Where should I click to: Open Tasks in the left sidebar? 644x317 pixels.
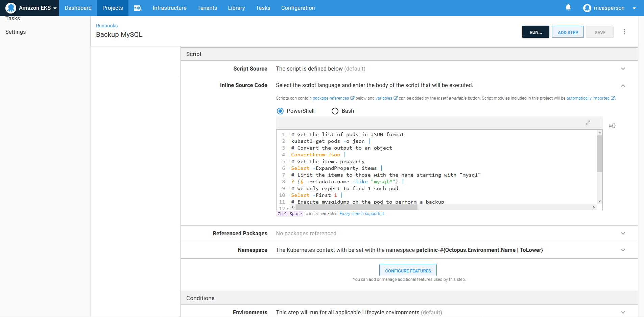click(13, 19)
